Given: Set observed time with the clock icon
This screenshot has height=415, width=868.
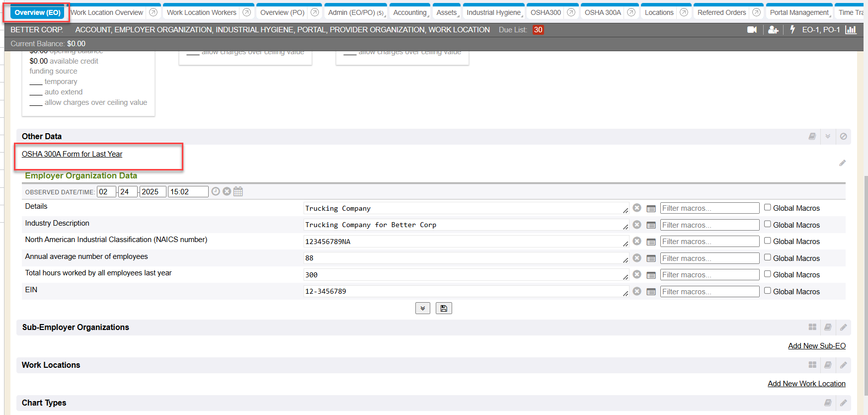Looking at the screenshot, I should [x=216, y=191].
